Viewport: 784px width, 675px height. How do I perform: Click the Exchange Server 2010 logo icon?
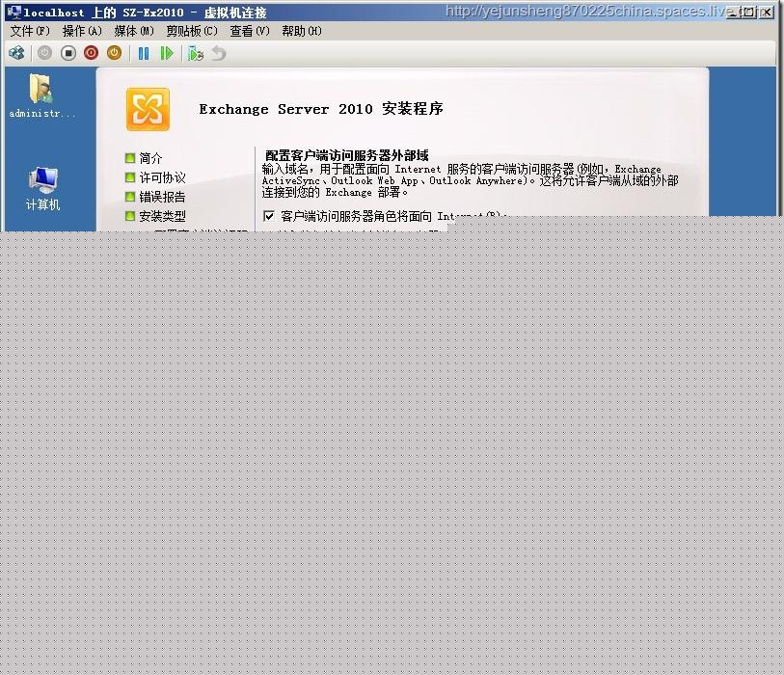(x=148, y=110)
